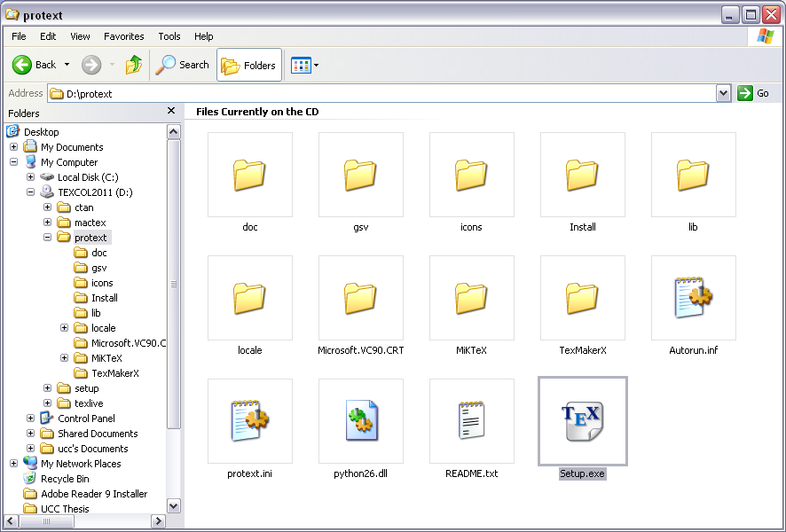The height and width of the screenshot is (532, 786).
Task: Select UCC Thesis in folder tree
Action: [x=56, y=508]
